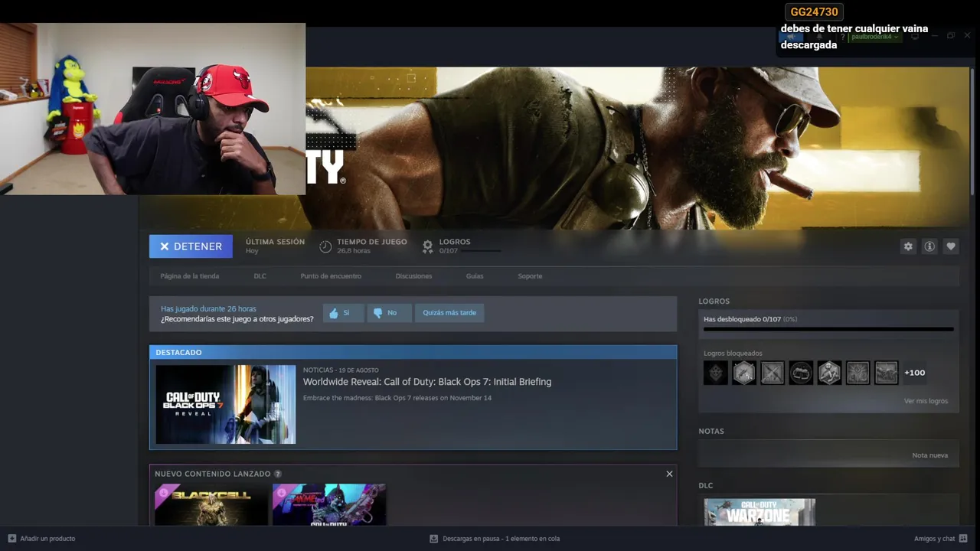This screenshot has width=980, height=551.
Task: Open downloads manager icon in bottom bar
Action: [433, 539]
